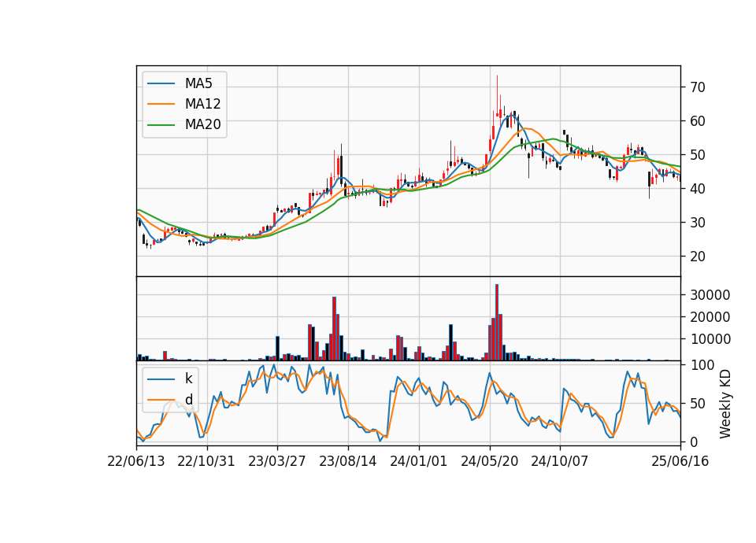Viewport: 756px width, 543px height.
Task: Click the KD axis value 100
Action: pyautogui.click(x=702, y=365)
